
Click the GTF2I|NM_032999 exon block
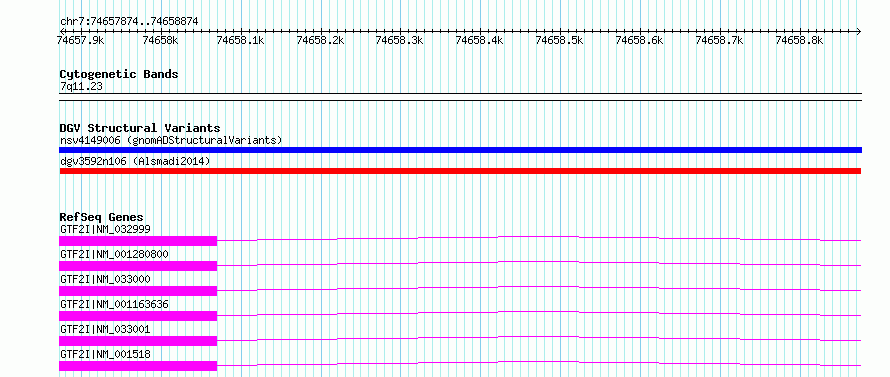[x=138, y=241]
